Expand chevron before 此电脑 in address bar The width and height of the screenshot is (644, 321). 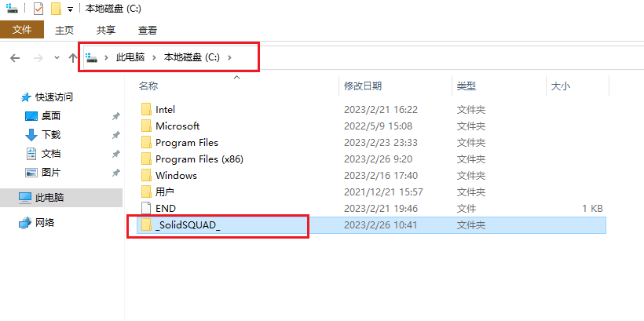tap(107, 58)
